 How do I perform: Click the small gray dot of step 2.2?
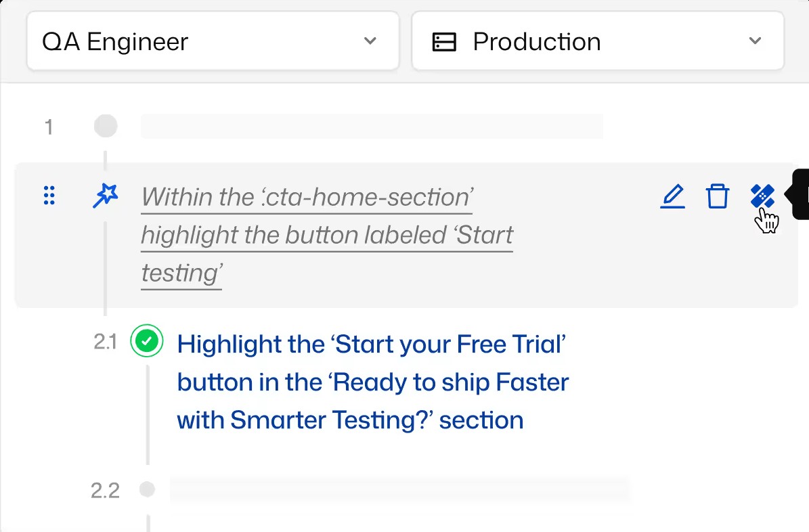147,489
